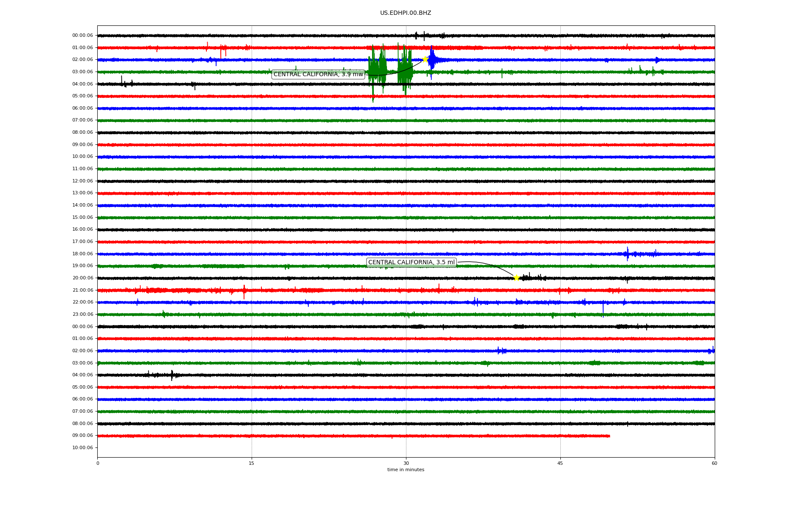Click the 15 tick on the x-axis
Screen dimensions: 812x508
point(252,463)
